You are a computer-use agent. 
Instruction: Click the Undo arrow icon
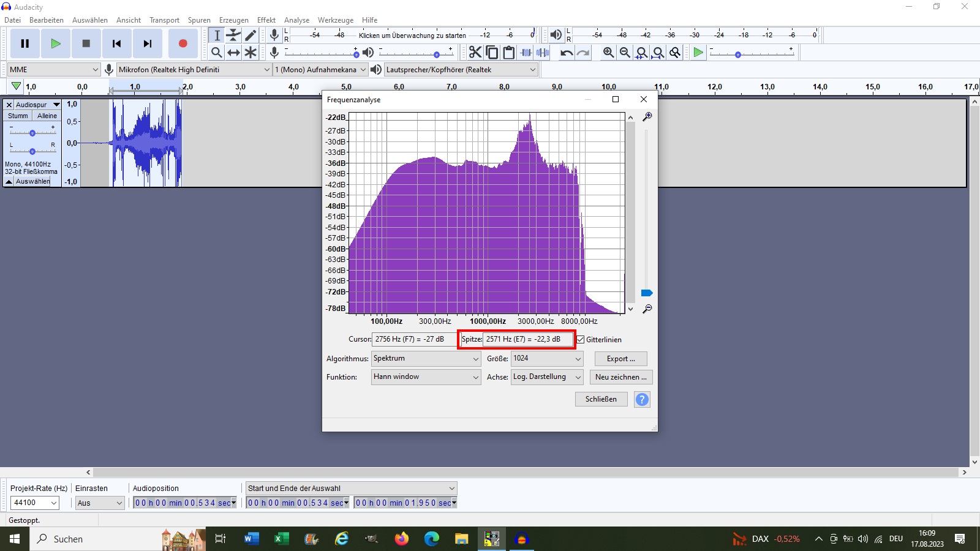point(567,53)
